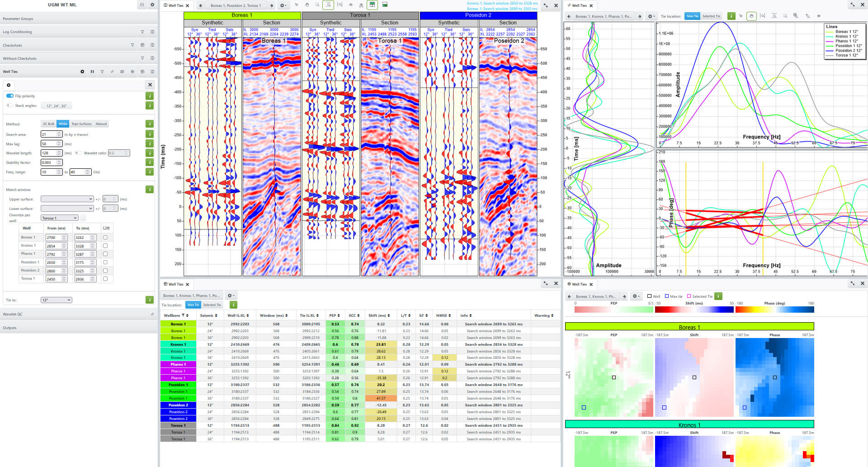868x467 pixels.
Task: Click Selected Tie in wavelet panel toolbar
Action: 711,16
